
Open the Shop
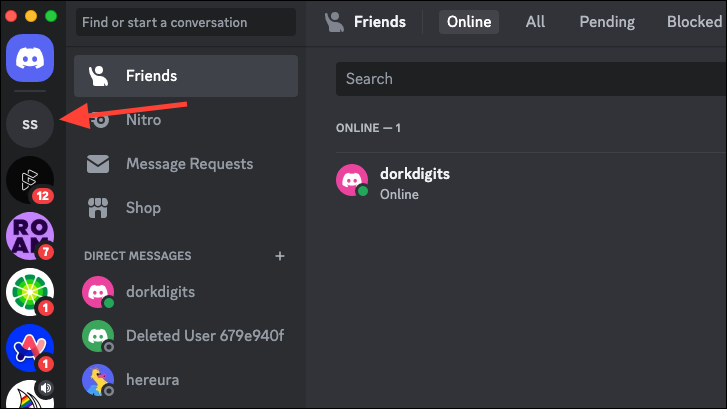[186, 208]
